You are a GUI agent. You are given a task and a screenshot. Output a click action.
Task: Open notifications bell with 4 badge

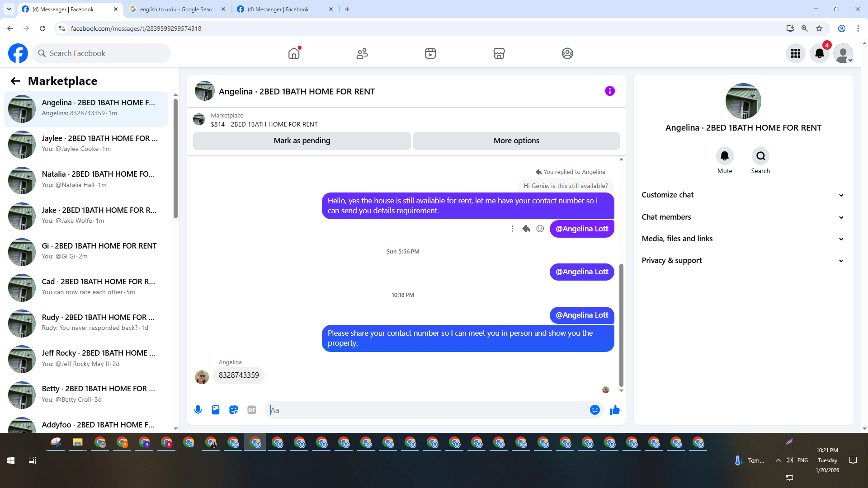820,53
